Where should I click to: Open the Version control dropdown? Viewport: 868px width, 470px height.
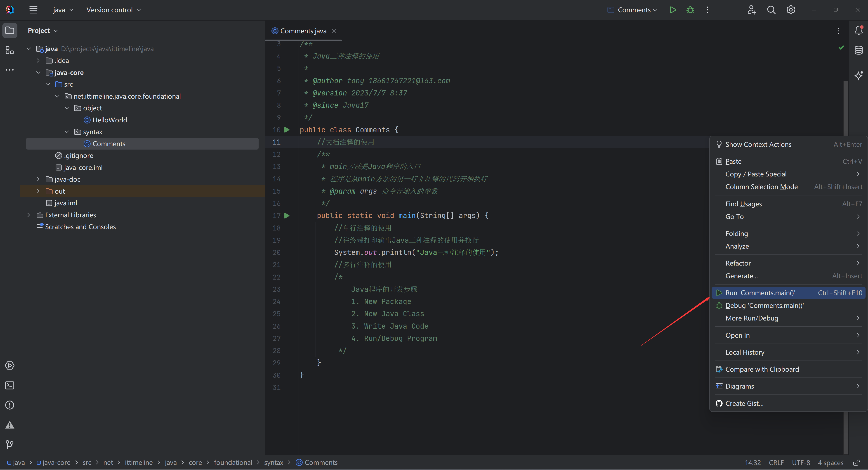click(x=113, y=10)
